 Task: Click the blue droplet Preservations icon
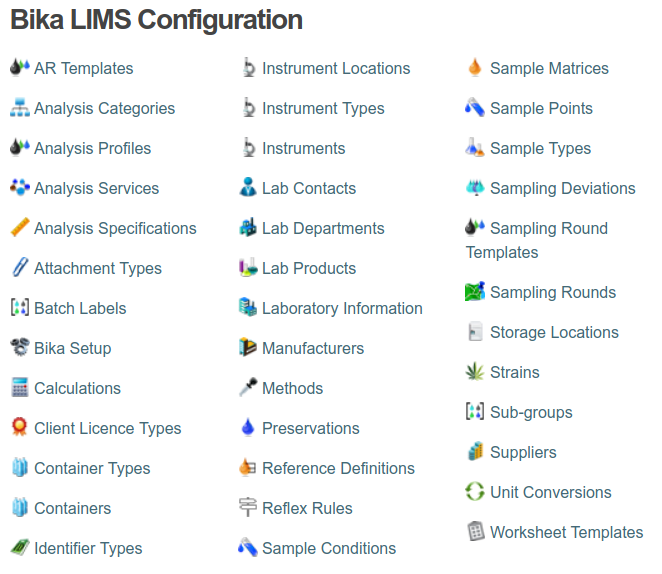click(248, 428)
